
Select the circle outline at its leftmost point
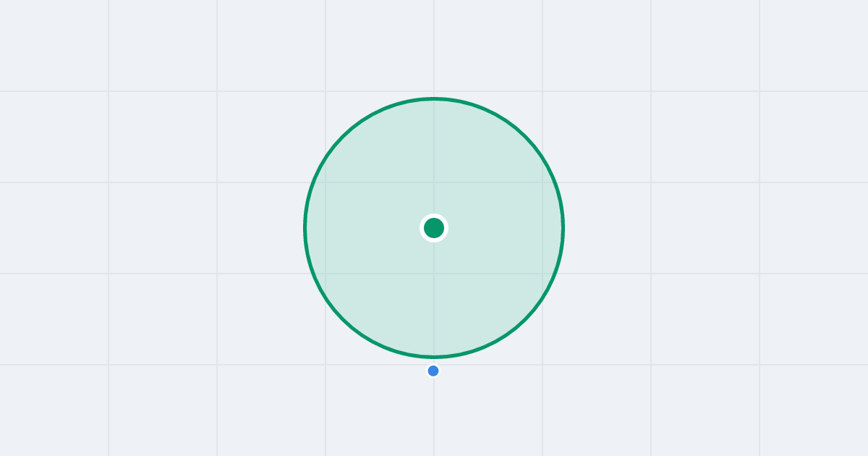coord(305,228)
